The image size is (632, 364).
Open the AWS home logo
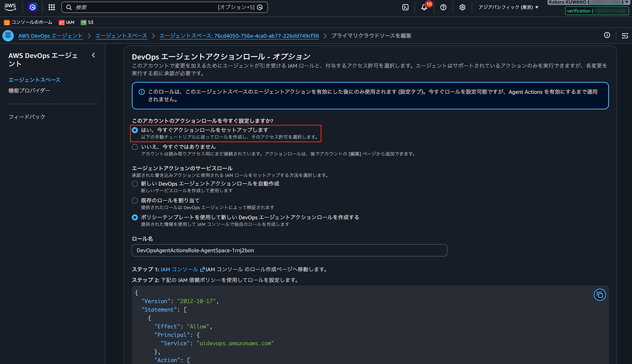[x=10, y=7]
